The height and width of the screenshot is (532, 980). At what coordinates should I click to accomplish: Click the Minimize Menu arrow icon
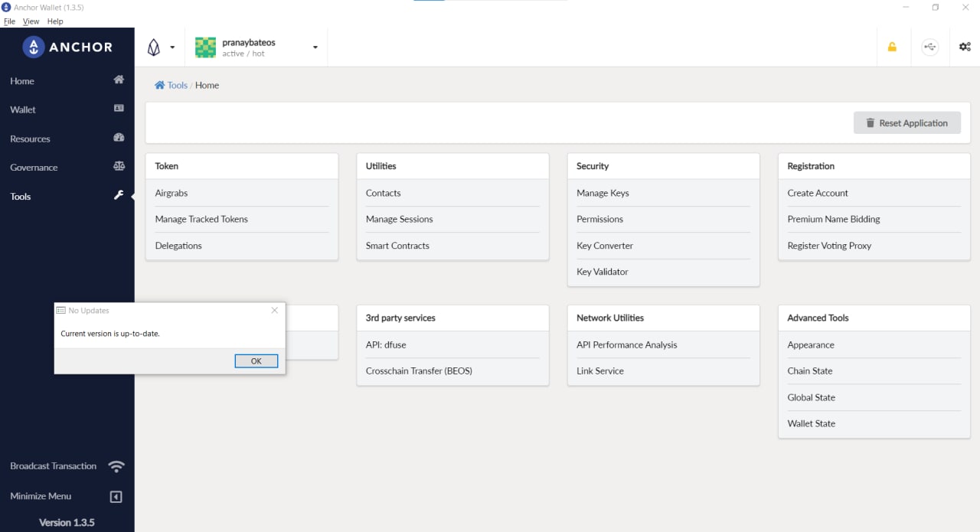[x=116, y=497]
